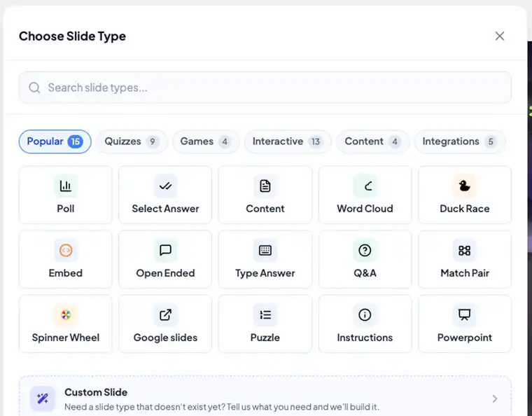Click the Embed label

(66, 273)
